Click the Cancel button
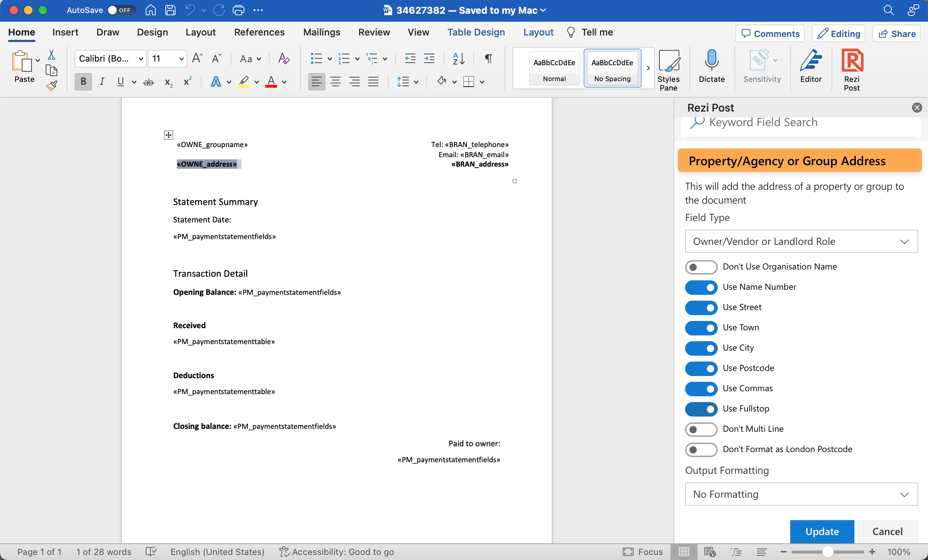This screenshot has height=560, width=928. click(887, 531)
